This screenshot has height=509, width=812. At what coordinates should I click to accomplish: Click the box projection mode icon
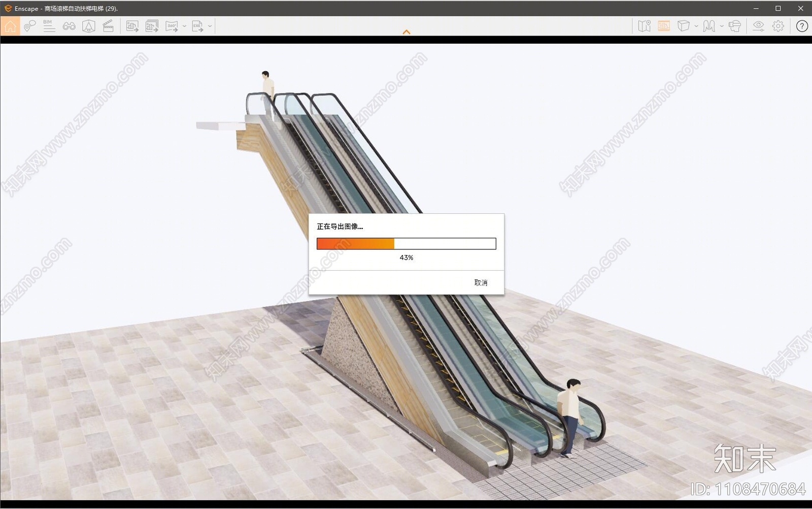point(684,26)
